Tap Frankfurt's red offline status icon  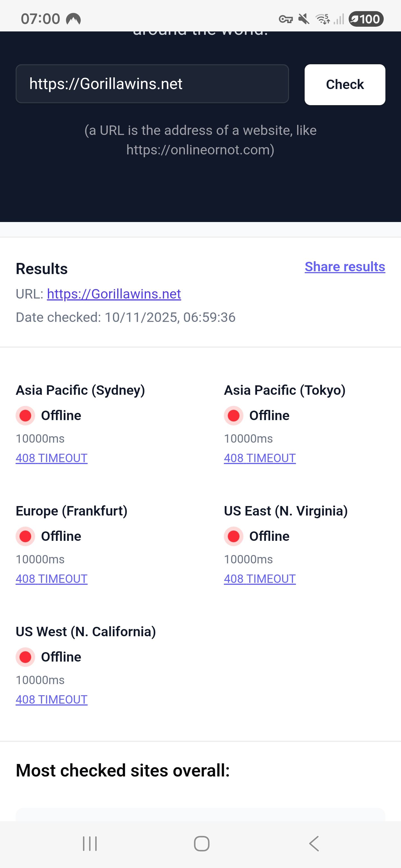pyautogui.click(x=25, y=536)
